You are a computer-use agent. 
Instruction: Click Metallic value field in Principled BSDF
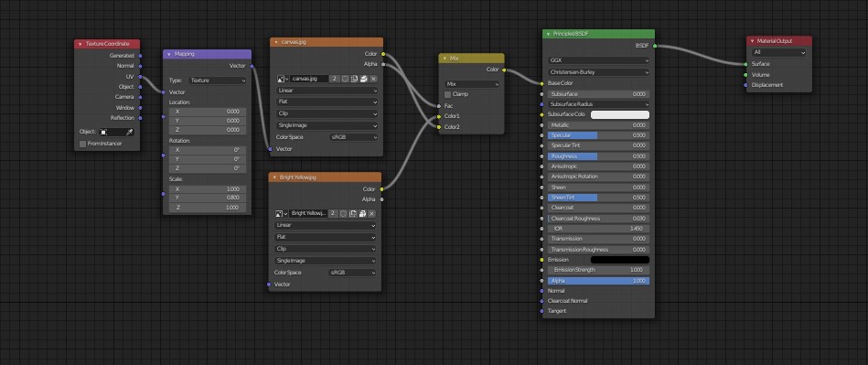coord(598,125)
